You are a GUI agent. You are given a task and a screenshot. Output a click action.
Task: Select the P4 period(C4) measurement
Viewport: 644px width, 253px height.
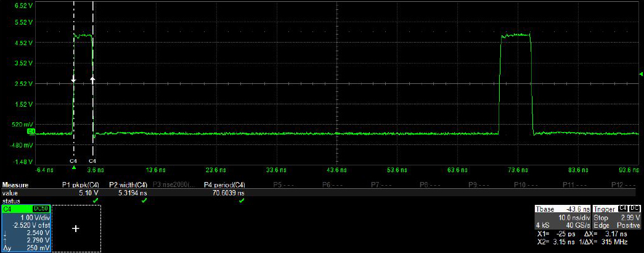(x=224, y=185)
